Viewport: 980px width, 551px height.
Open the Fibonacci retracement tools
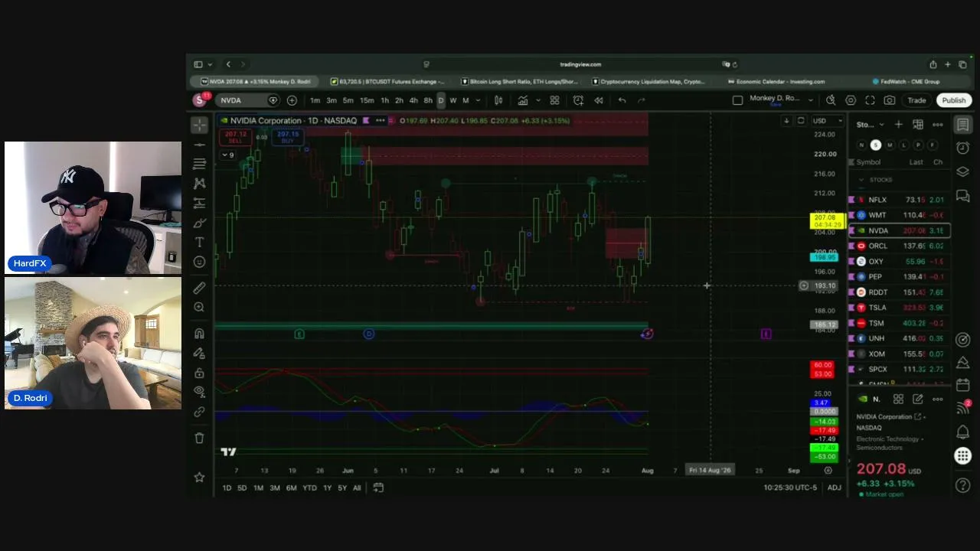(200, 164)
